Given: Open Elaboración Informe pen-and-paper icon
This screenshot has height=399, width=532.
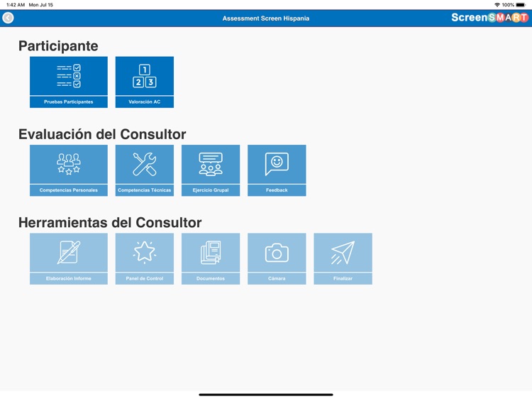Looking at the screenshot, I should pyautogui.click(x=69, y=252).
